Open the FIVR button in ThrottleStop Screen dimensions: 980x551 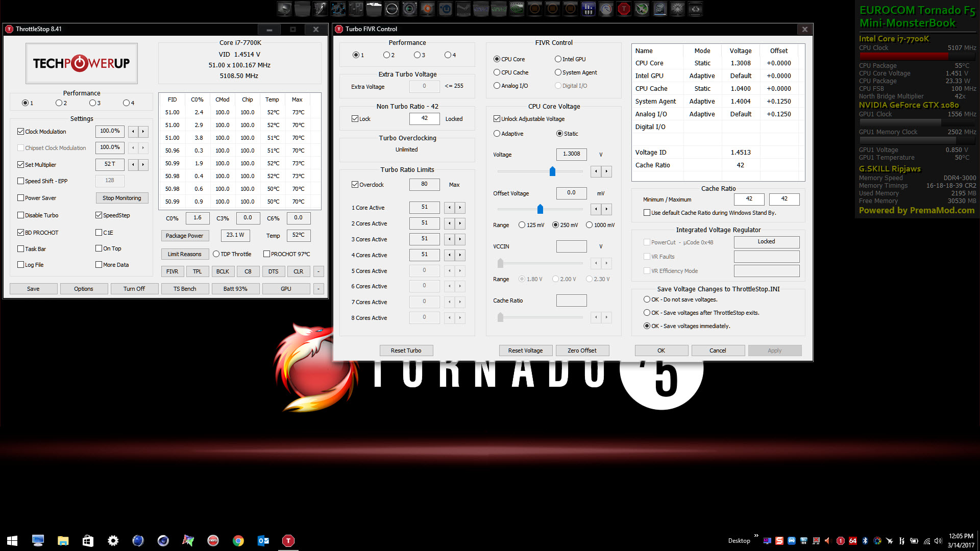[x=173, y=271]
